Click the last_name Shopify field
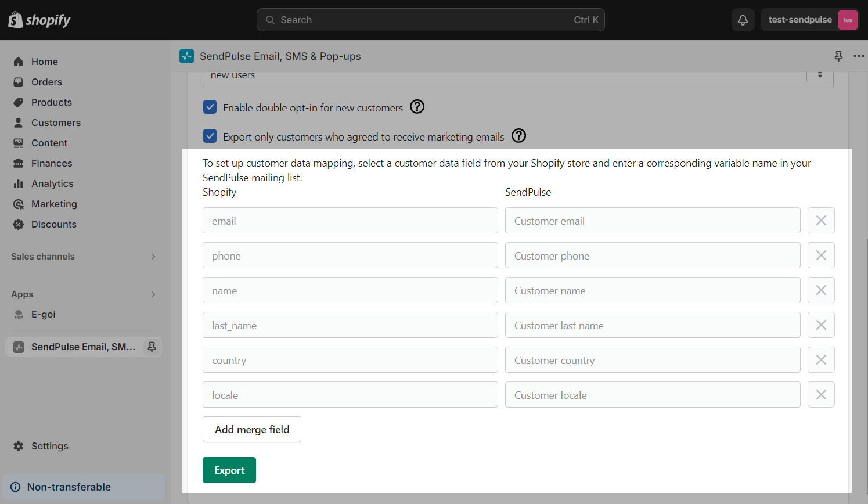868x504 pixels. 350,325
